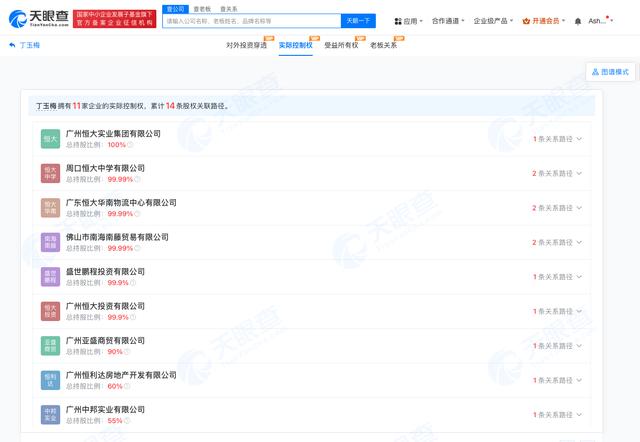This screenshot has width=640, height=442.
Task: Open the Tianyancha logo home link
Action: [x=39, y=18]
